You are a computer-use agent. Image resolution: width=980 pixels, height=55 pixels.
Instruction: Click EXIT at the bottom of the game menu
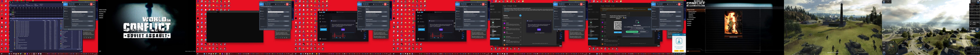click(x=100, y=51)
